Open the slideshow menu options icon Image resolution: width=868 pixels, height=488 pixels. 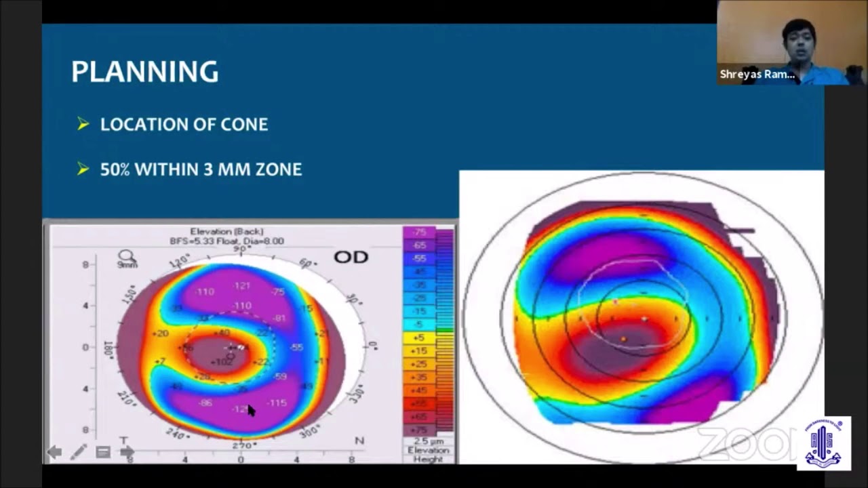[103, 452]
